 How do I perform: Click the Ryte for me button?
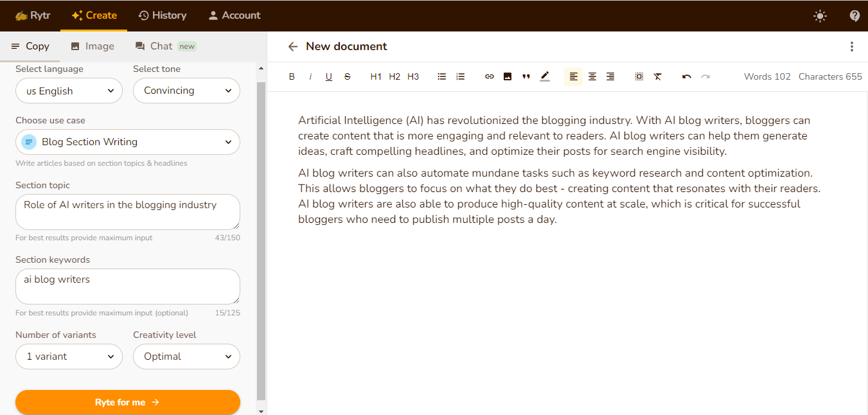pyautogui.click(x=128, y=402)
